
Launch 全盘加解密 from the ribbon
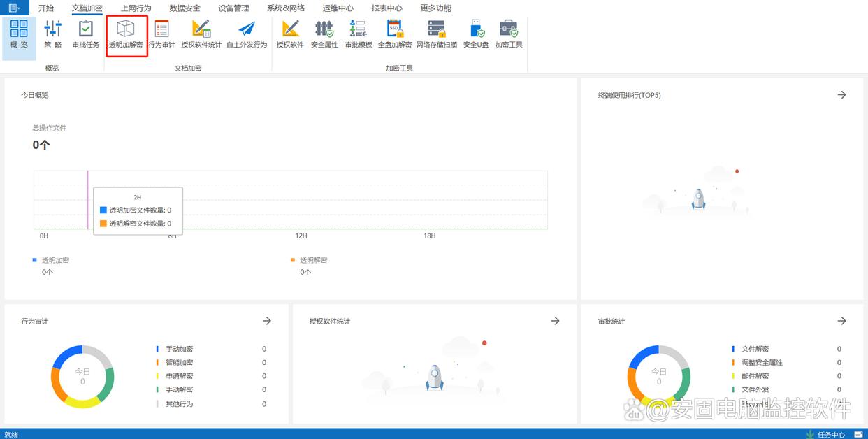tap(395, 35)
